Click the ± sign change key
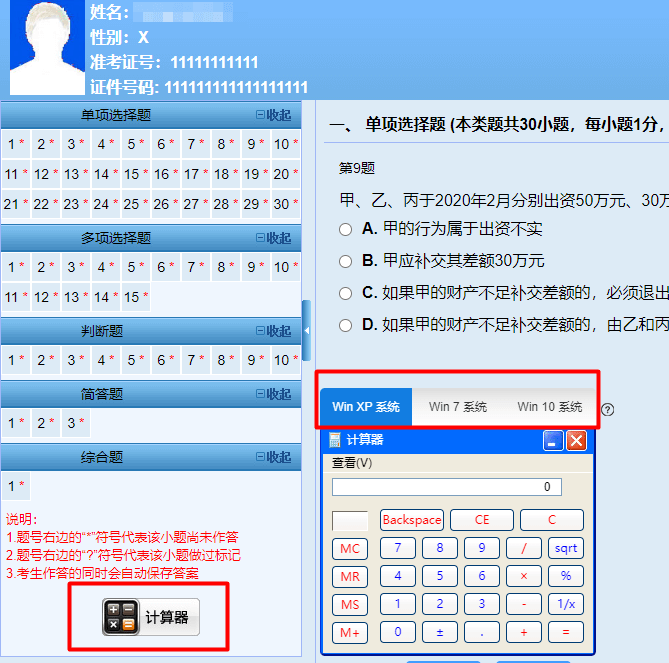 click(440, 632)
